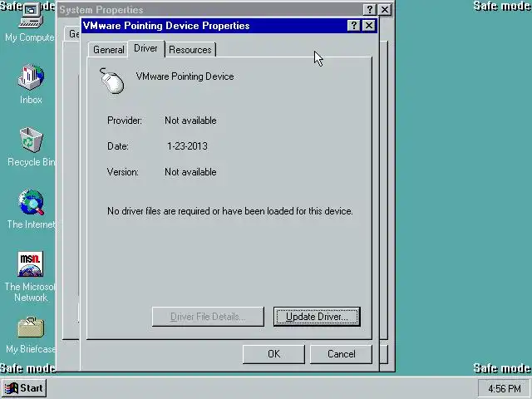Click the date value 1-23-2013

[x=187, y=146]
